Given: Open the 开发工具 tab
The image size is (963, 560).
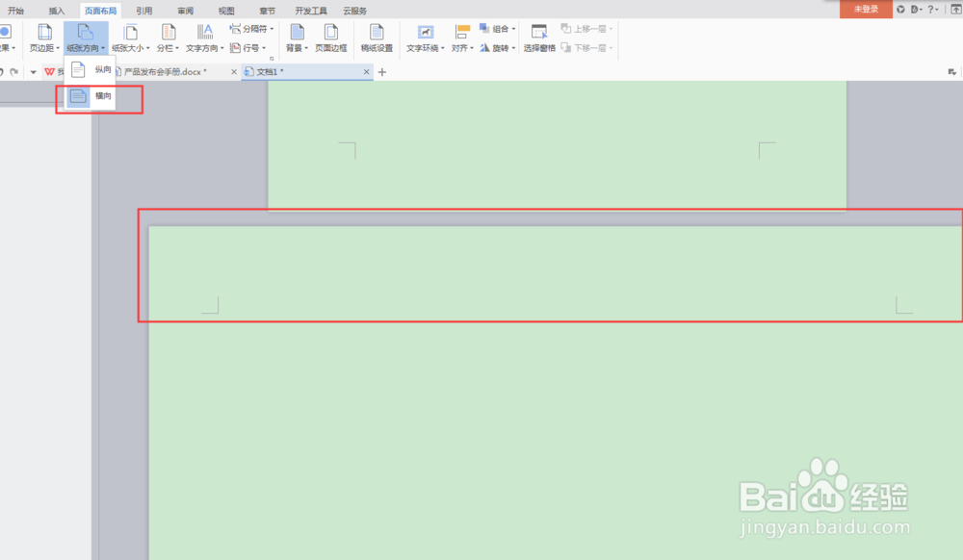Looking at the screenshot, I should (x=311, y=11).
